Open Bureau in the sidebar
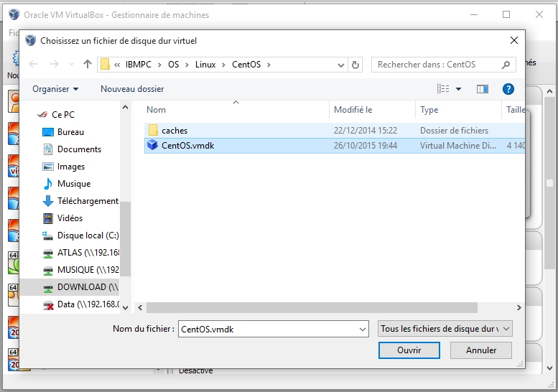The height and width of the screenshot is (392, 558). tap(70, 132)
